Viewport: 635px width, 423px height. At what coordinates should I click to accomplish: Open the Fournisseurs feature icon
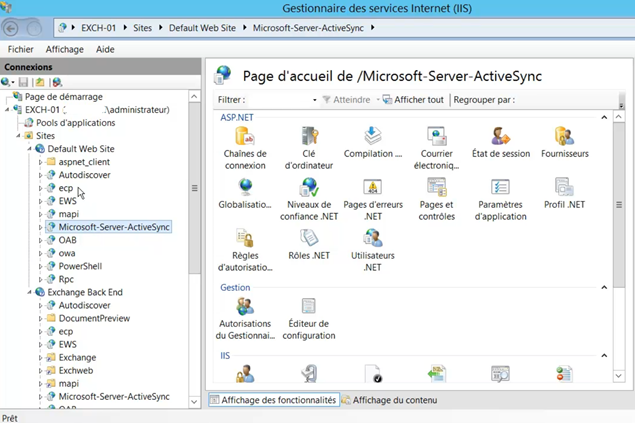tap(564, 137)
